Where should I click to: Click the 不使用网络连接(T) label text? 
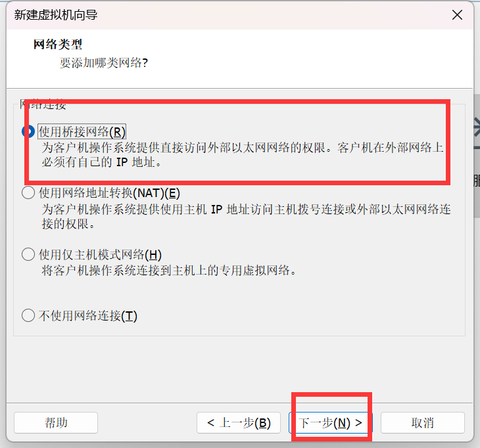(88, 315)
